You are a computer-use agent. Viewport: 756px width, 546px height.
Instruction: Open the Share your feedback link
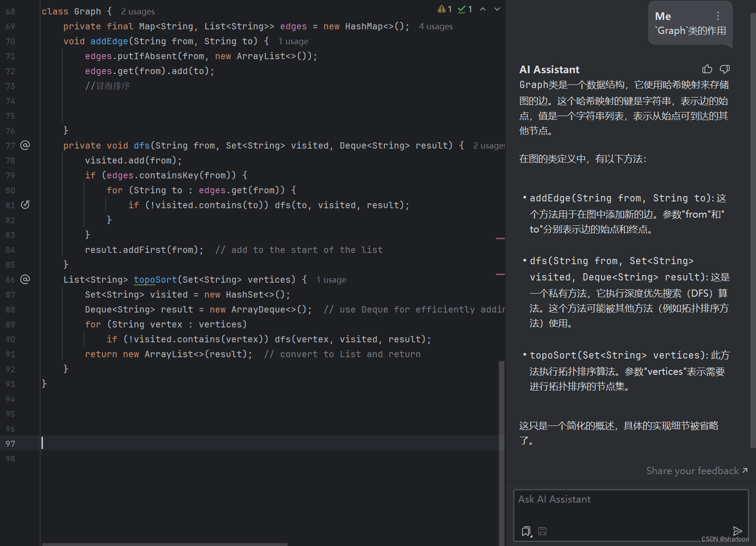click(697, 471)
